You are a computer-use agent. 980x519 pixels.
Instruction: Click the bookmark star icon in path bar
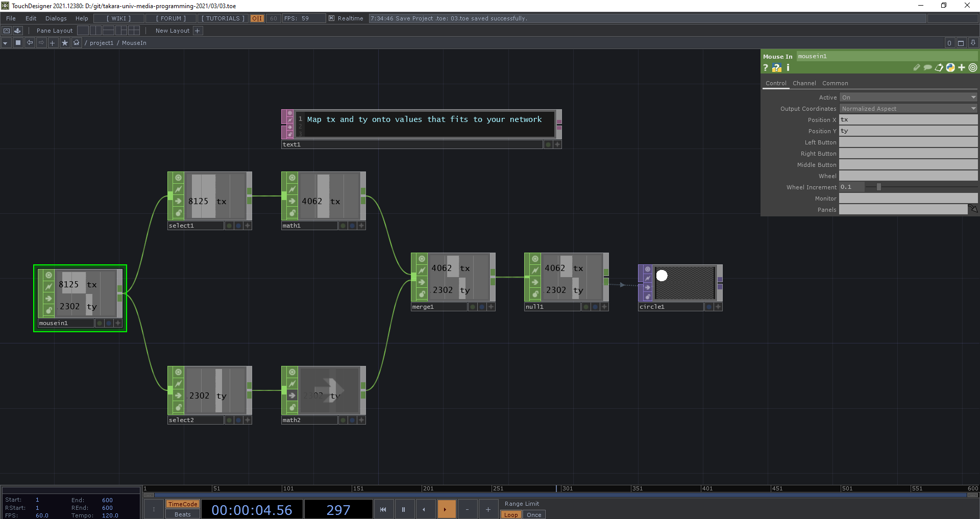pyautogui.click(x=64, y=43)
